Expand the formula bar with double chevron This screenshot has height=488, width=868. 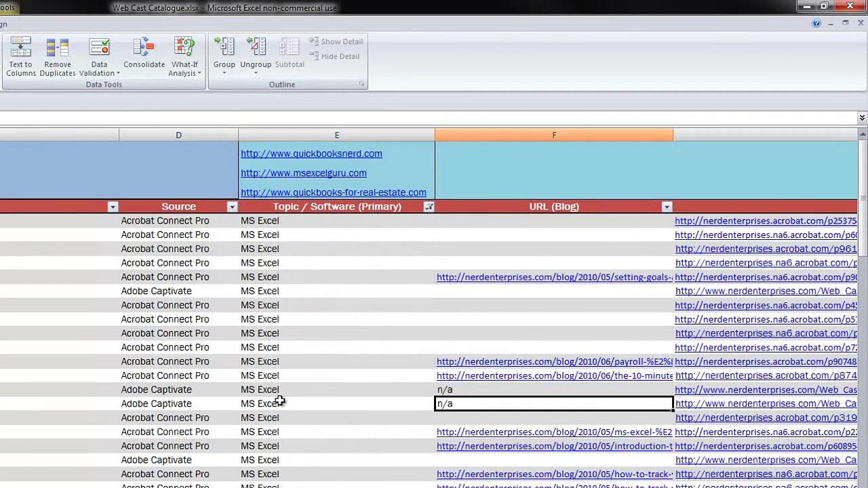pos(862,118)
